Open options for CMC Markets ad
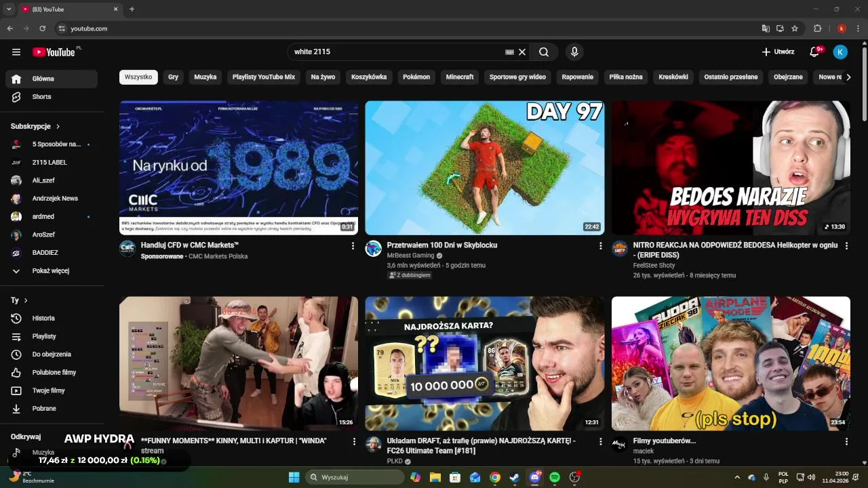This screenshot has width=868, height=488. (353, 246)
